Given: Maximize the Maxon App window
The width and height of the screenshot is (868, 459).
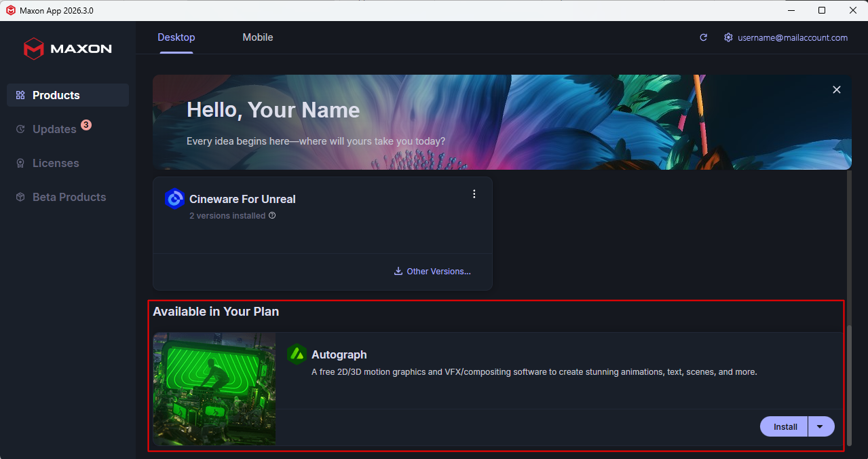Looking at the screenshot, I should click(x=822, y=10).
